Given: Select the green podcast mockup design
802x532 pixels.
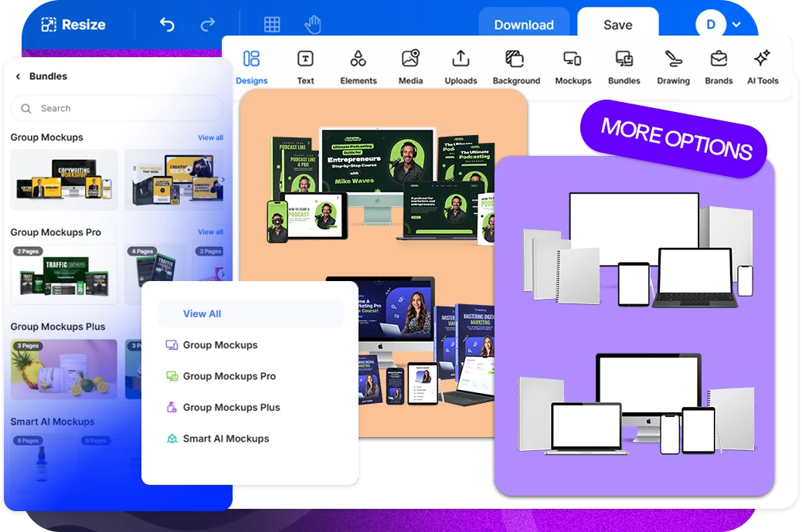Looking at the screenshot, I should tap(382, 184).
